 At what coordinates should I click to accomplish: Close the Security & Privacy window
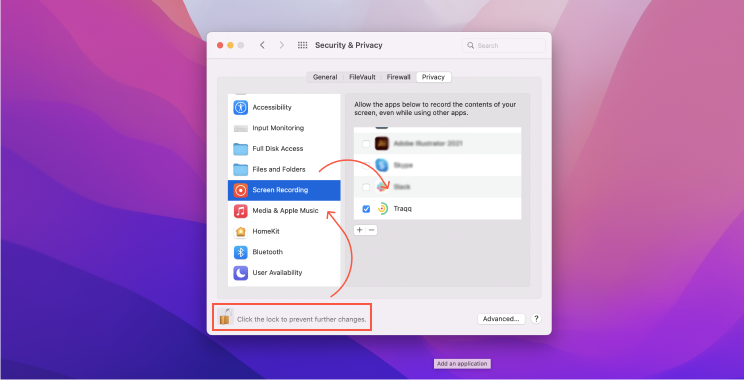(220, 45)
